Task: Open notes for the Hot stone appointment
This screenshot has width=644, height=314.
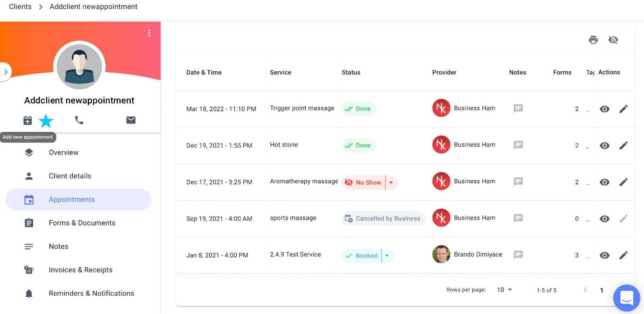Action: click(518, 145)
